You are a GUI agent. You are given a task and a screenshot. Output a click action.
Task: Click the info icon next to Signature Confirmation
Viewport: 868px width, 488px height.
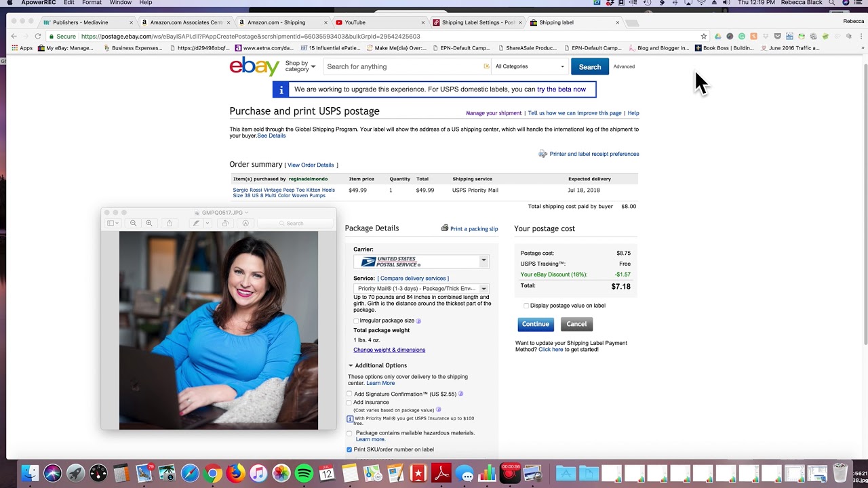(460, 394)
